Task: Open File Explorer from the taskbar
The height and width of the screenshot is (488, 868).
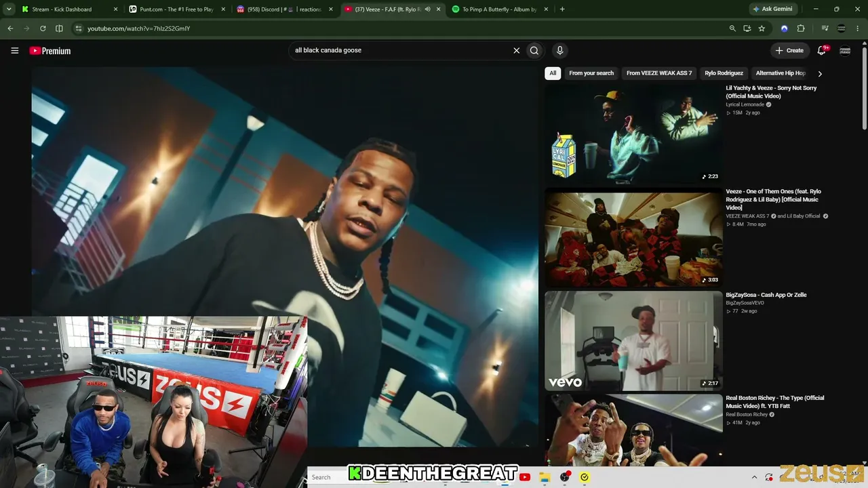Action: (544, 477)
